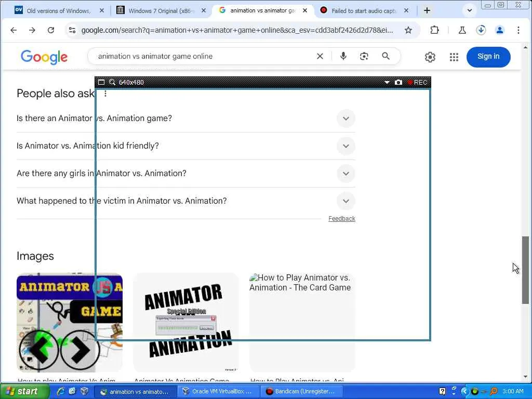Focus the Google search input field

[204, 56]
